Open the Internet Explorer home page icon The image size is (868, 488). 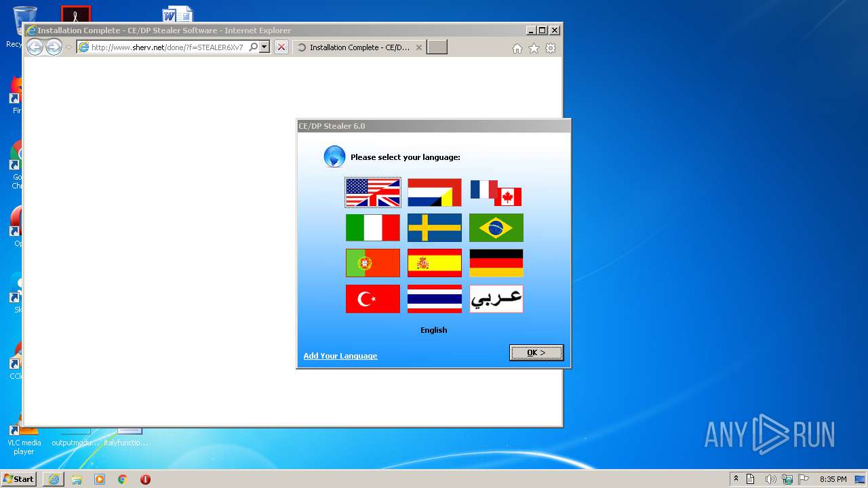click(x=517, y=48)
